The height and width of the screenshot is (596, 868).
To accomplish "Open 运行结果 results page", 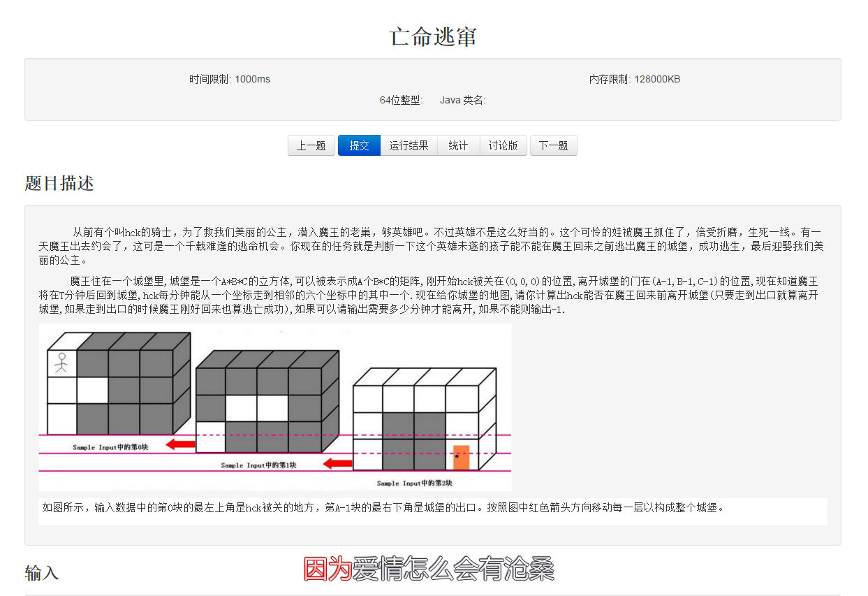I will (x=409, y=145).
